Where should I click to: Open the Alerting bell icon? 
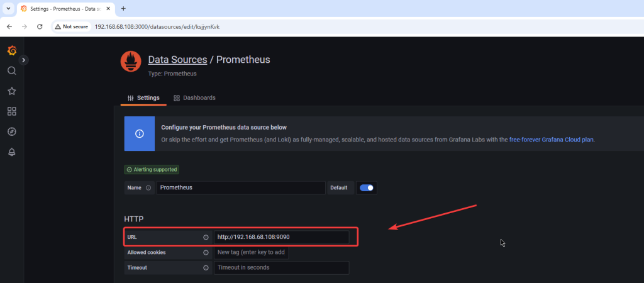[x=11, y=152]
